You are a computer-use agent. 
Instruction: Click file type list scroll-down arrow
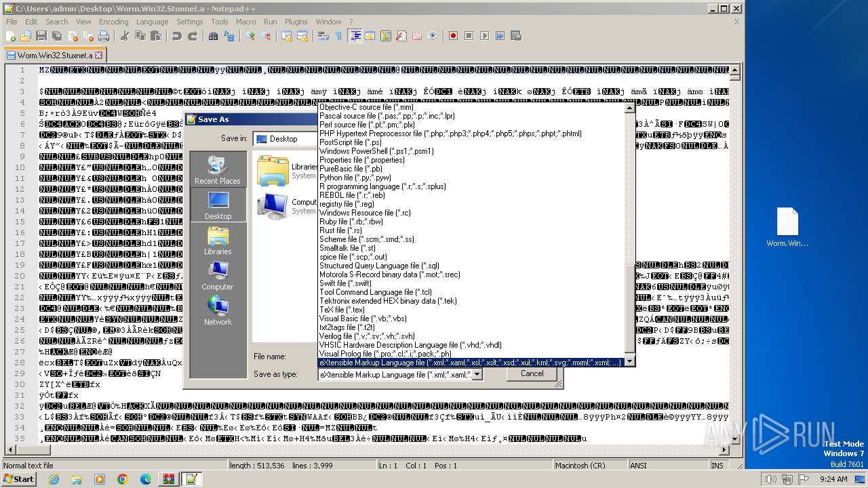tap(629, 361)
